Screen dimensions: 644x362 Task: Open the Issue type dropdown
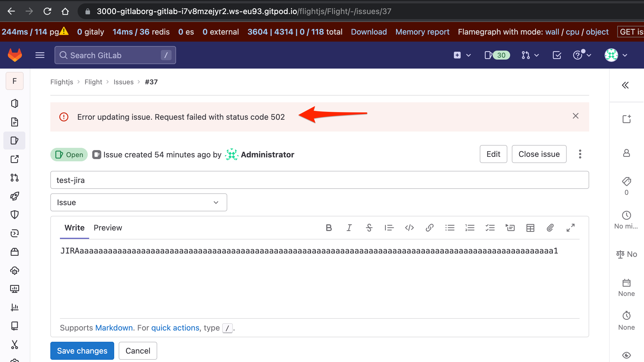pyautogui.click(x=138, y=202)
